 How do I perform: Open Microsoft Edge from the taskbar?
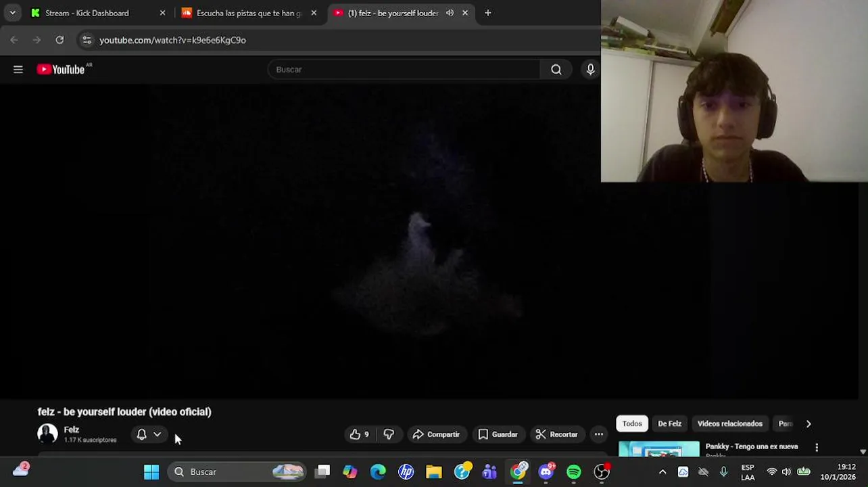(x=378, y=471)
